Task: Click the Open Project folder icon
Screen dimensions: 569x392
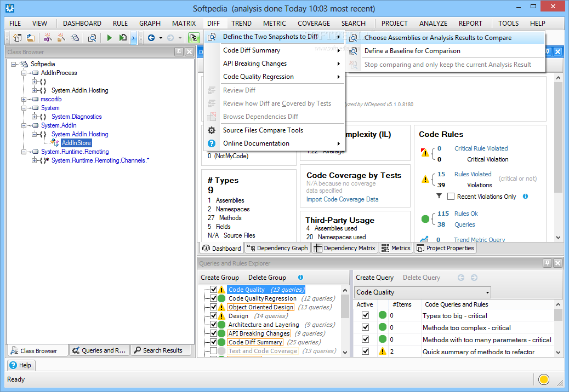Action: pyautogui.click(x=31, y=38)
